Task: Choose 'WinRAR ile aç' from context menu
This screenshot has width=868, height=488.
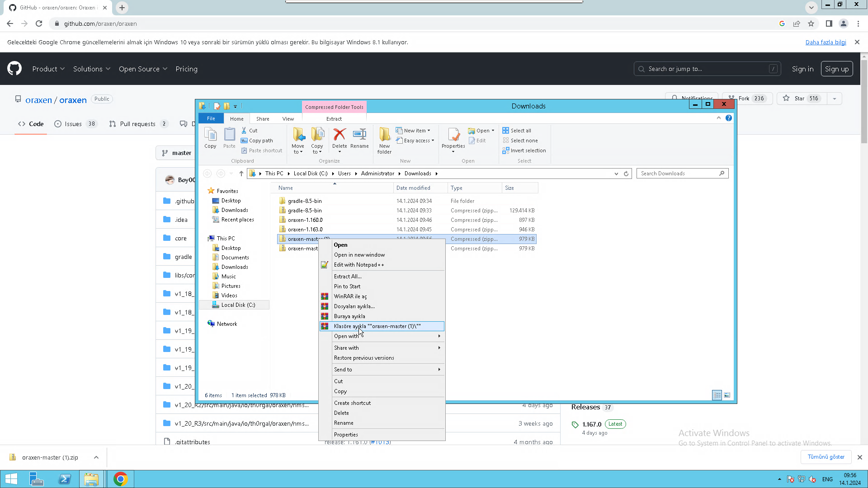Action: tap(382, 296)
